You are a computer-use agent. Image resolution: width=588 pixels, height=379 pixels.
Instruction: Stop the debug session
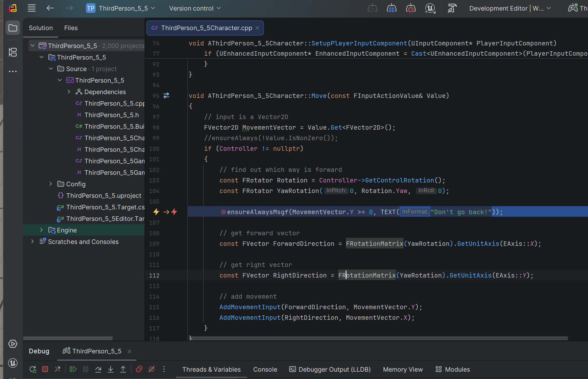(45, 369)
